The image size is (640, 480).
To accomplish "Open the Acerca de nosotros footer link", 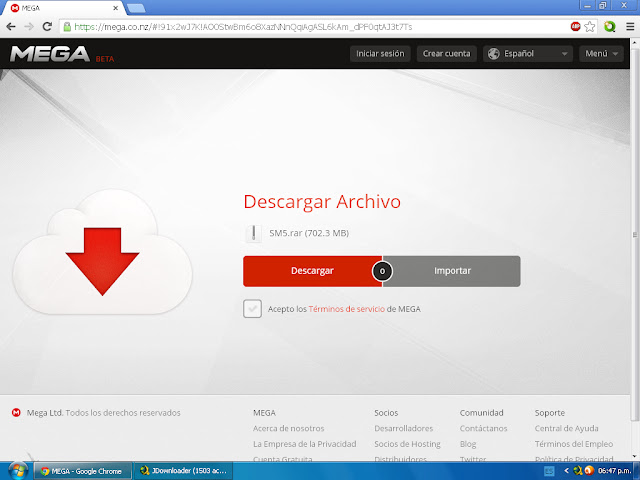I will click(x=288, y=428).
